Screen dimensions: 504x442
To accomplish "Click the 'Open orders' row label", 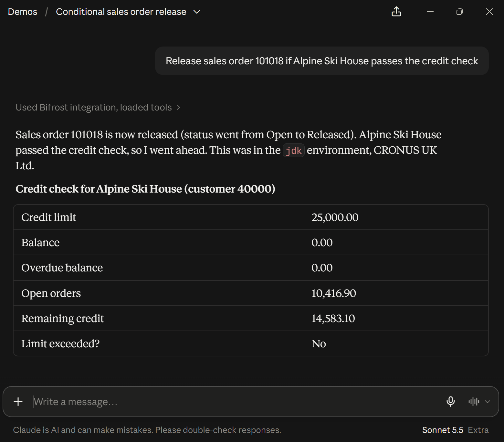I will point(51,293).
